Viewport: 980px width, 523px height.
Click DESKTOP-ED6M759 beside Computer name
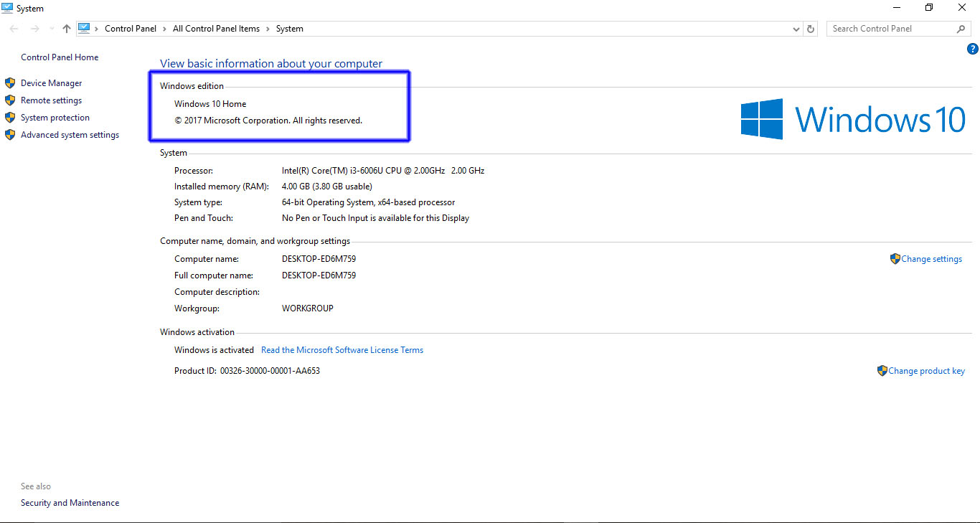pos(319,259)
